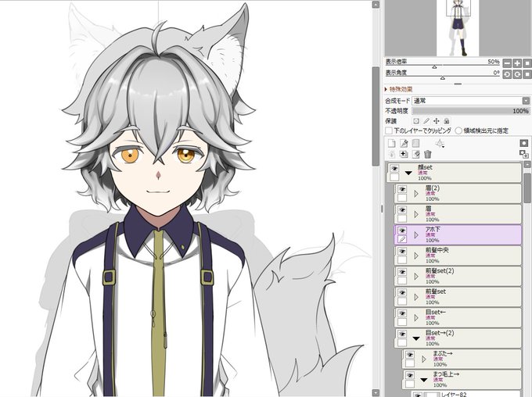Expand the 目set← folder
Image resolution: width=532 pixels, height=397 pixels.
pyautogui.click(x=416, y=318)
